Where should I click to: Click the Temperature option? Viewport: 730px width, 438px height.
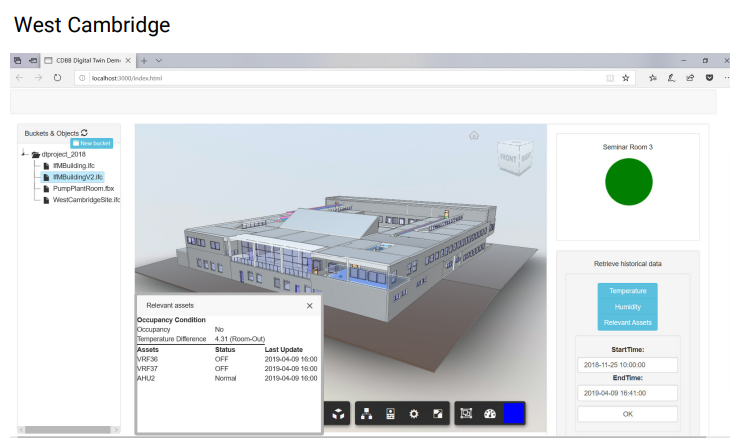[x=627, y=291]
